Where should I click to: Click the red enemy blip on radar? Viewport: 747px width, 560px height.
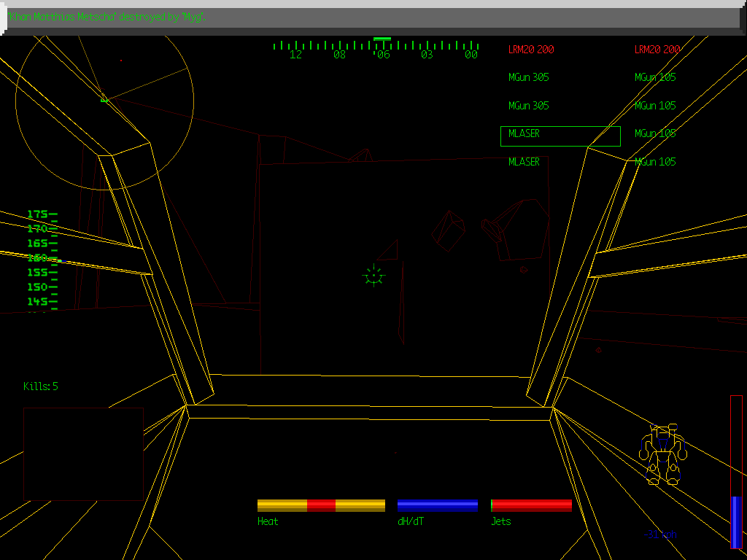click(x=121, y=61)
